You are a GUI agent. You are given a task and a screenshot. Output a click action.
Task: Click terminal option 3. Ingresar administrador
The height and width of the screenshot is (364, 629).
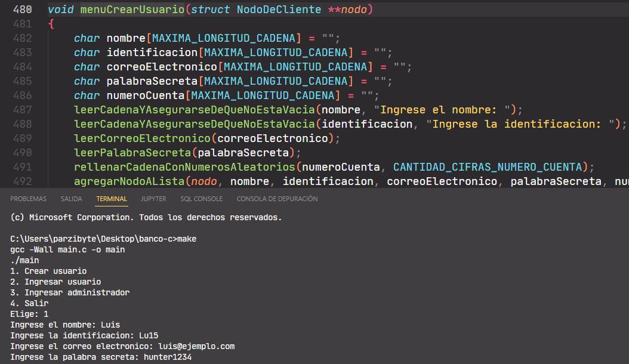pyautogui.click(x=70, y=292)
